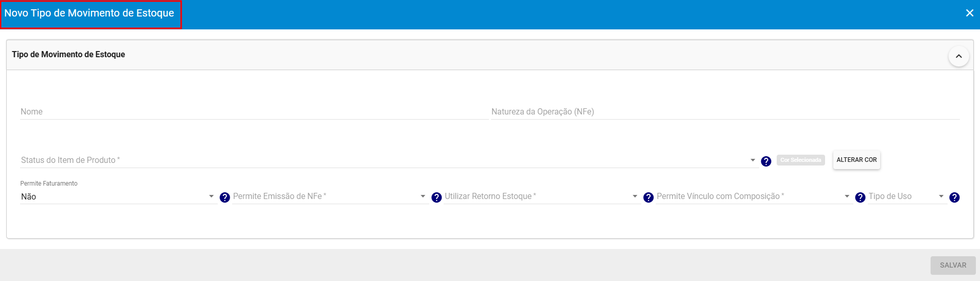The height and width of the screenshot is (281, 980).
Task: Click the Cor Selecionada color chip
Action: 800,160
